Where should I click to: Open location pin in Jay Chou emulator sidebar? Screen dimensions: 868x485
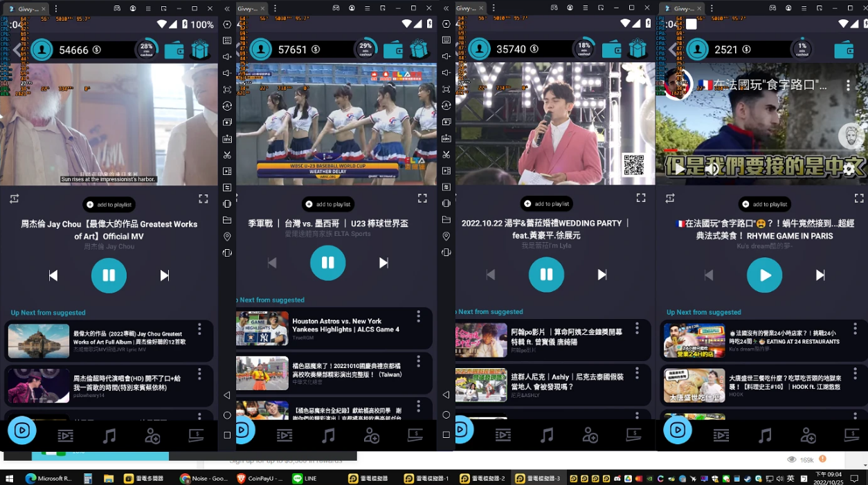click(x=227, y=237)
